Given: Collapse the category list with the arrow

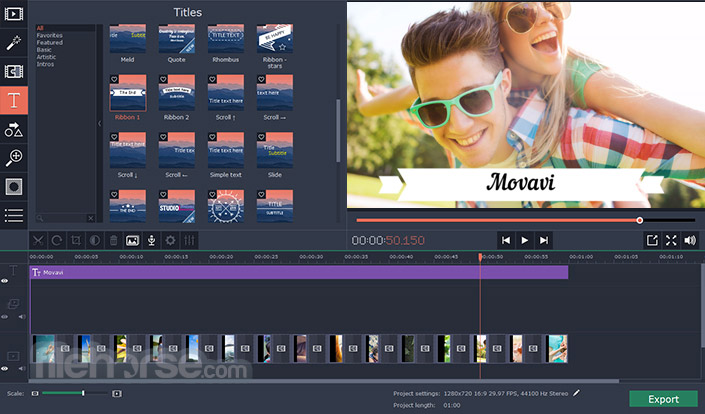Looking at the screenshot, I should pos(99,123).
